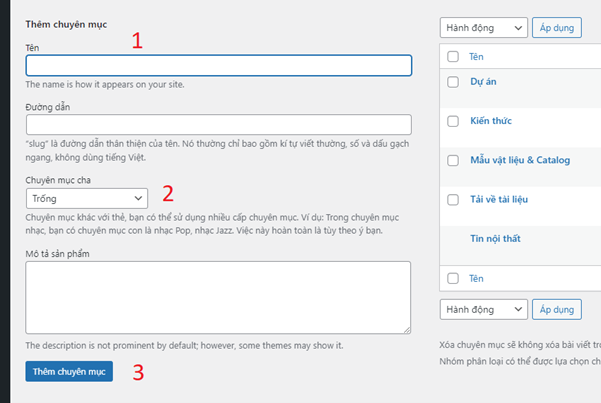Click the top Áp dụng button
Screen dimensions: 601x403
pyautogui.click(x=557, y=27)
